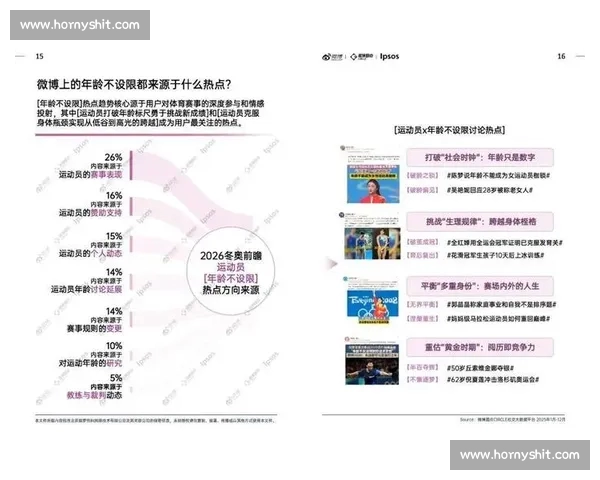This screenshot has width=600, height=480.
Task: Click pink tag beside the 花滑冠军 hashtag
Action: tap(422, 255)
